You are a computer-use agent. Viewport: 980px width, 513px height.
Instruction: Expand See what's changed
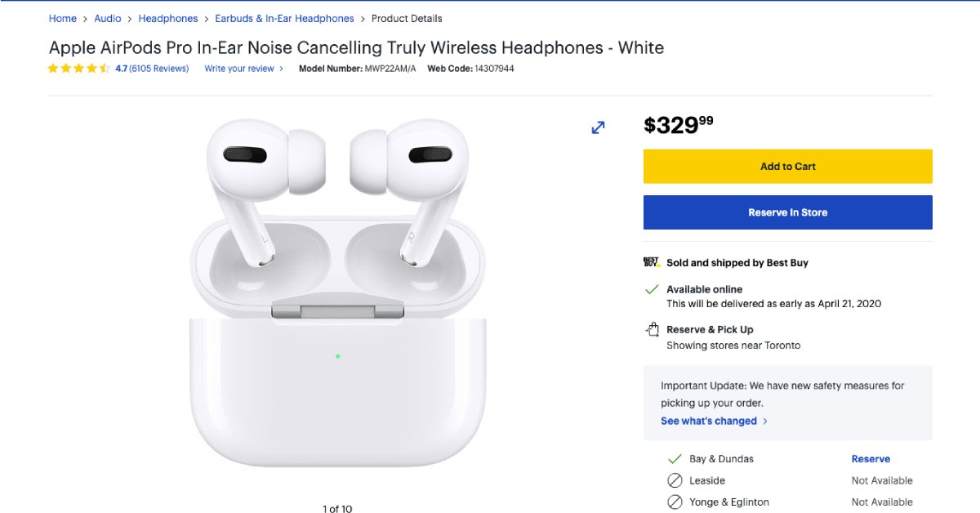[710, 421]
